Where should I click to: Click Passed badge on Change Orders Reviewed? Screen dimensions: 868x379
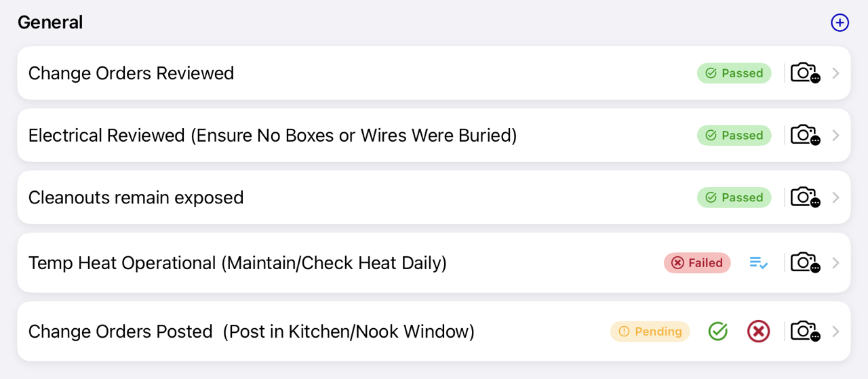[734, 73]
